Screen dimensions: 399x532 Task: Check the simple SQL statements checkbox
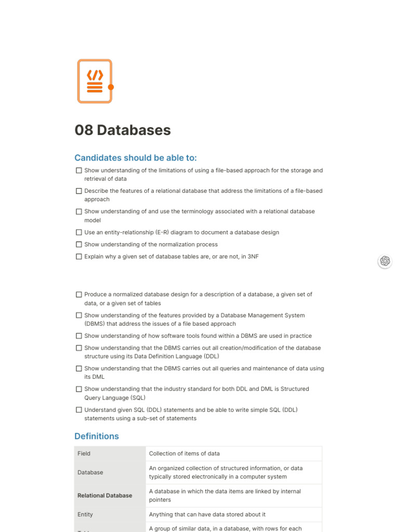79,410
